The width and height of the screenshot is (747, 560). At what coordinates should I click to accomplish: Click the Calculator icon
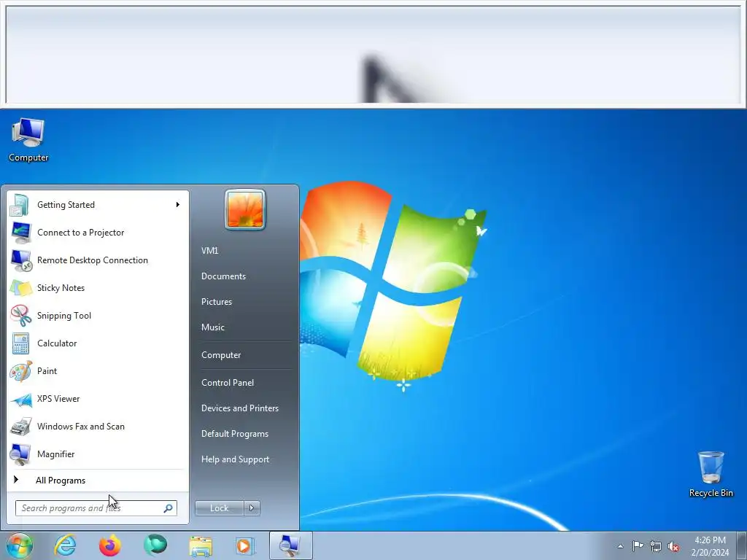click(20, 343)
